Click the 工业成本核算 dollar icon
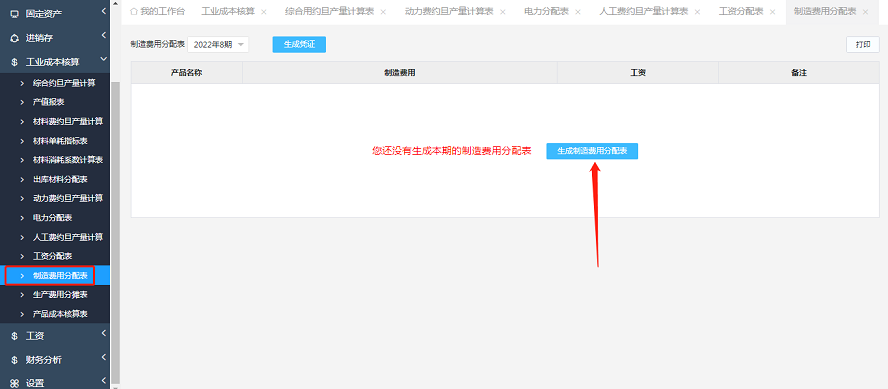The image size is (888, 389). coord(15,62)
